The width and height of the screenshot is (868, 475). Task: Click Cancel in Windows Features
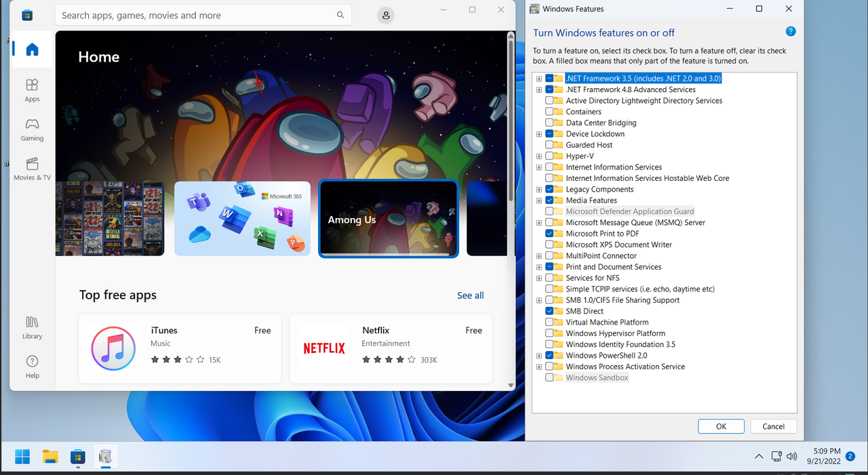pyautogui.click(x=773, y=426)
